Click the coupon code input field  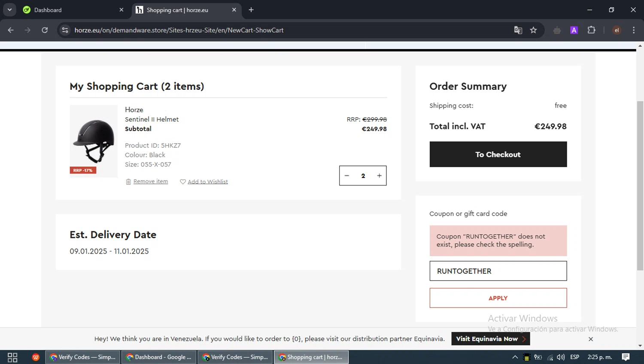[498, 271]
